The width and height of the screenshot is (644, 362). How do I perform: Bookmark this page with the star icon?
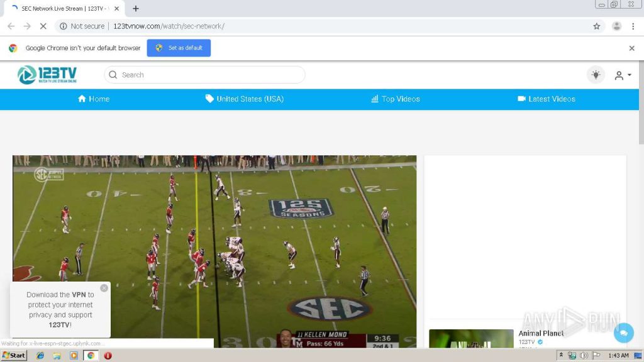pos(596,26)
